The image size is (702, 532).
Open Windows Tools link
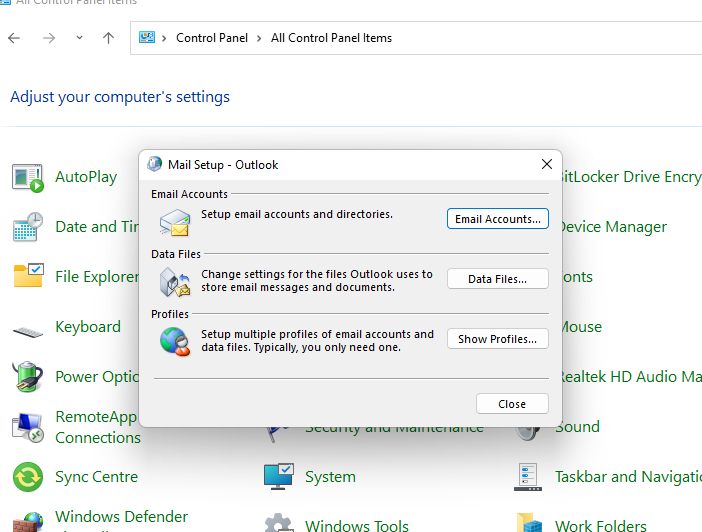coord(357,525)
